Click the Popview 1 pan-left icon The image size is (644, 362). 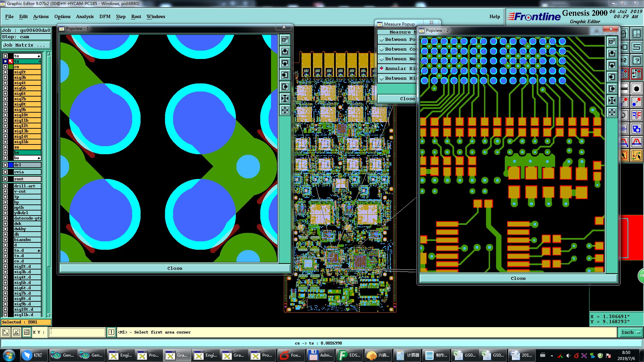tap(285, 75)
